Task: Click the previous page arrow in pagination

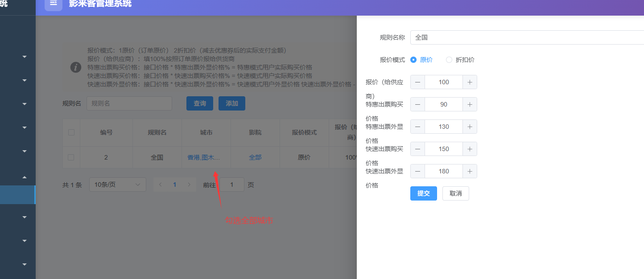Action: [160, 184]
